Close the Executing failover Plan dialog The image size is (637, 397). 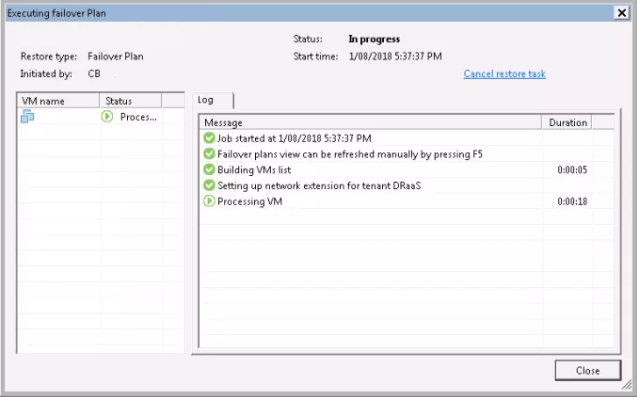pos(622,13)
